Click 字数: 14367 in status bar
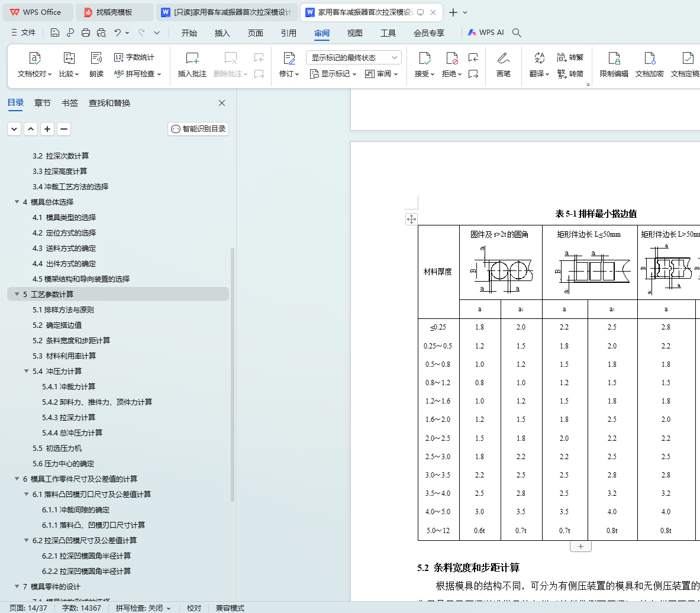The image size is (700, 613). click(x=81, y=608)
